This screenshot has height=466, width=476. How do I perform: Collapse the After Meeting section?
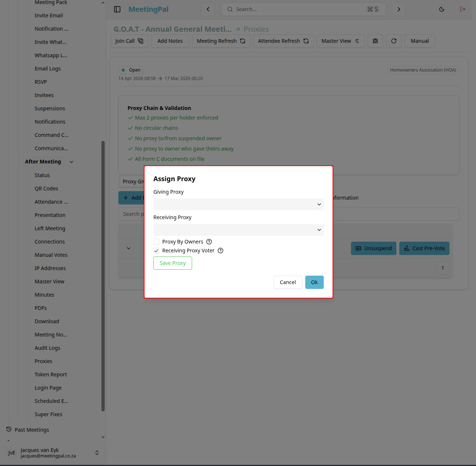(x=72, y=162)
